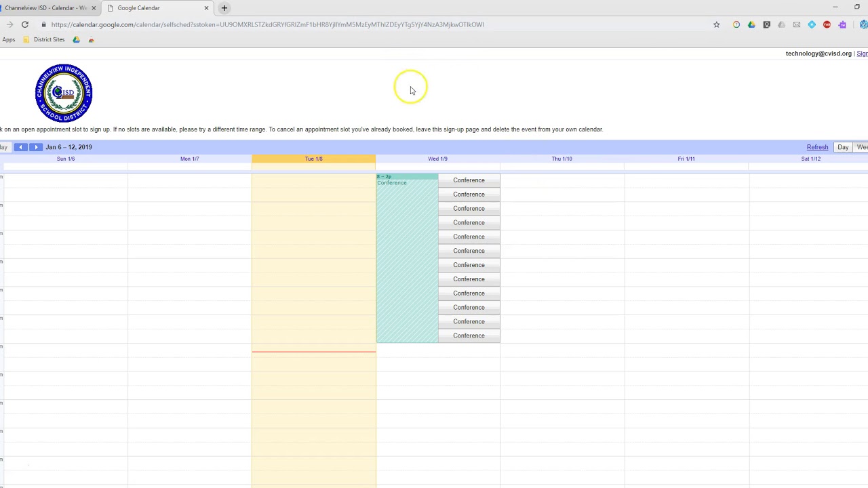Open the purple puzzle-piece extension icon
Screen dimensions: 868x488
pos(842,24)
